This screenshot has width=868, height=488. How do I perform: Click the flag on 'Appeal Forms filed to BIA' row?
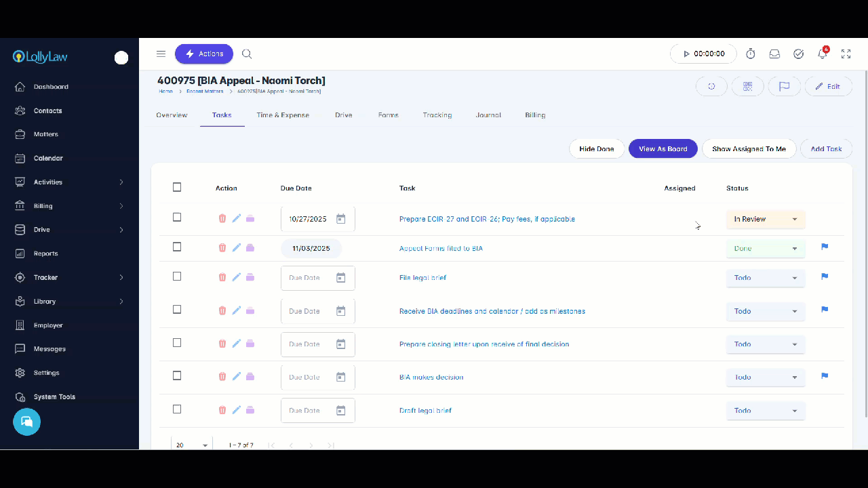[825, 247]
